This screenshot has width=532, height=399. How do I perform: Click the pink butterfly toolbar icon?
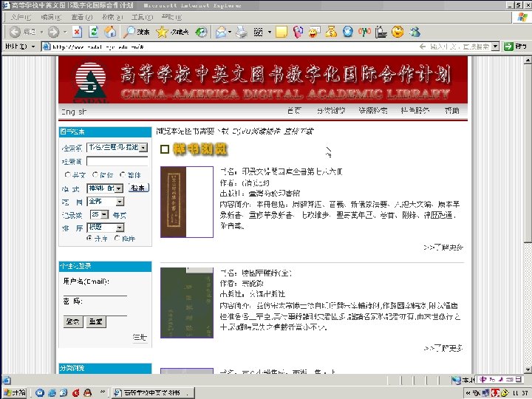click(x=298, y=33)
